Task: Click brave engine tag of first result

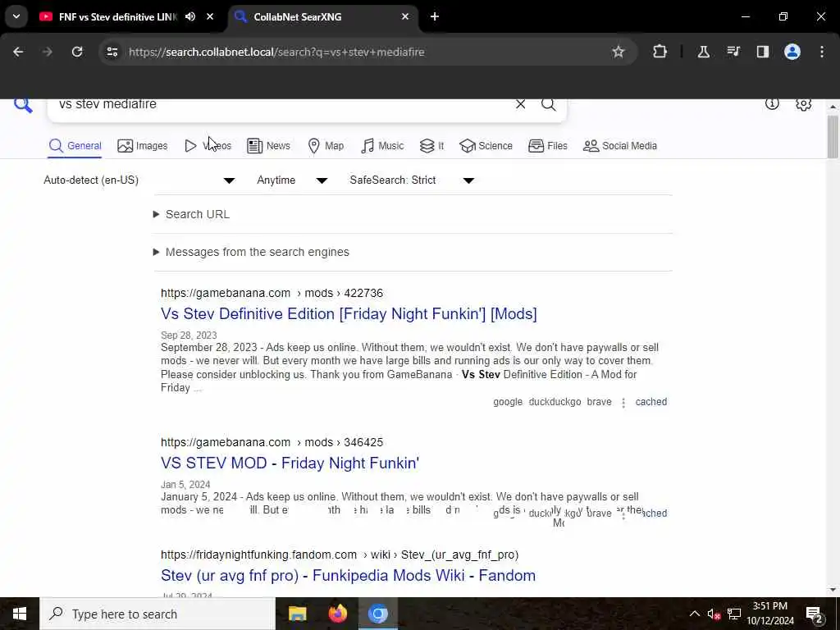Action: (599, 402)
